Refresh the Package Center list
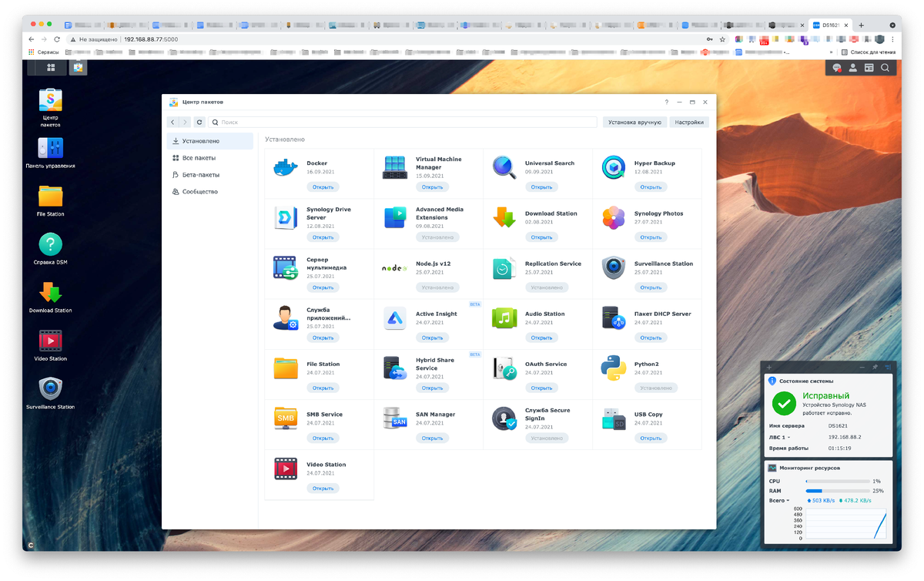Screen dimensions: 924x581 click(199, 122)
